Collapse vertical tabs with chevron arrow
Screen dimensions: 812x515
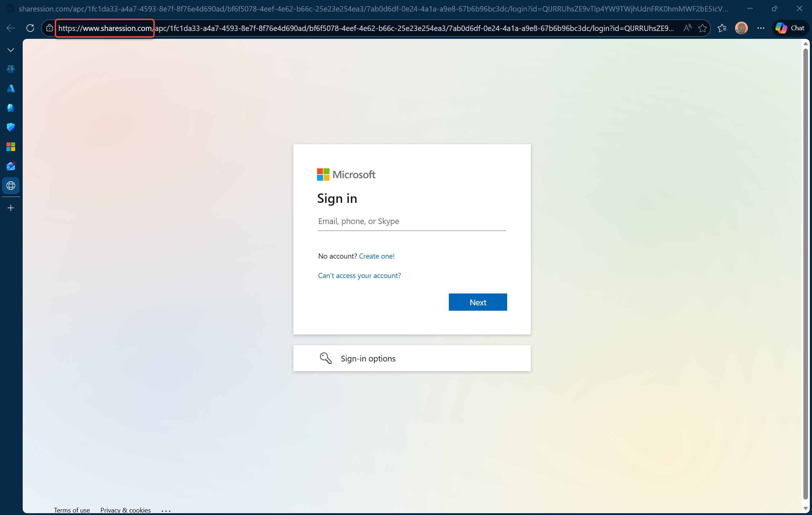pos(11,50)
